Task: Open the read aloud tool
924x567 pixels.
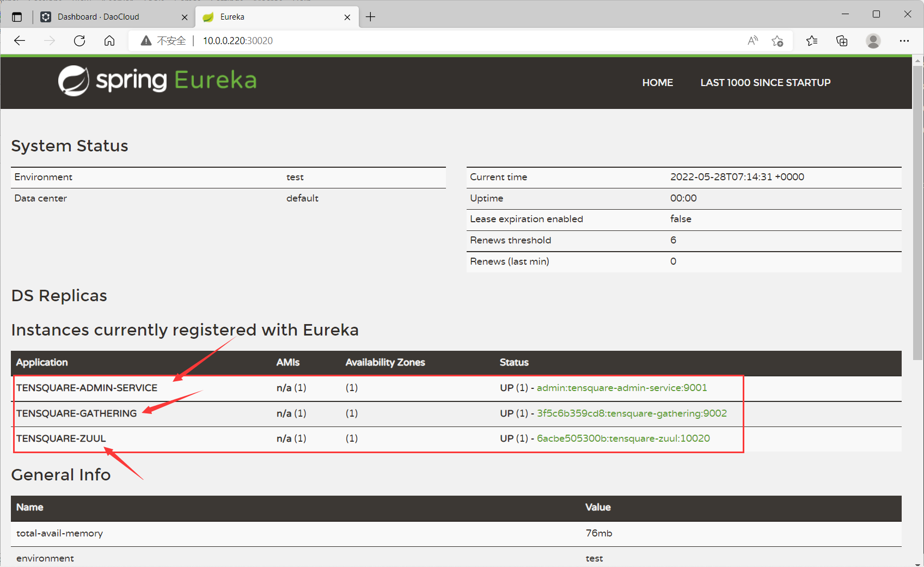Action: pos(752,41)
